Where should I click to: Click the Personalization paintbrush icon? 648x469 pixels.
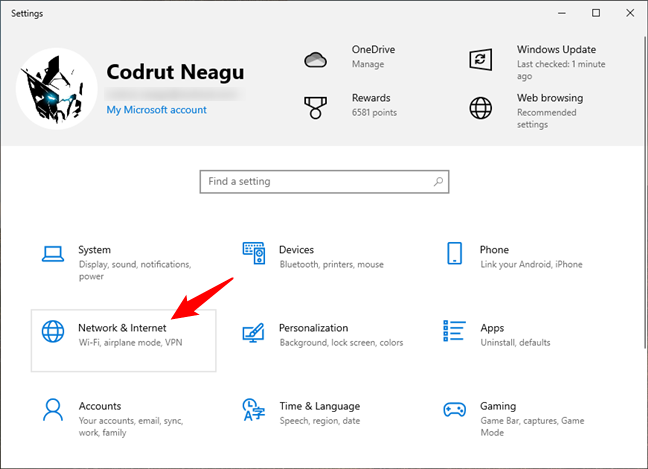tap(253, 332)
